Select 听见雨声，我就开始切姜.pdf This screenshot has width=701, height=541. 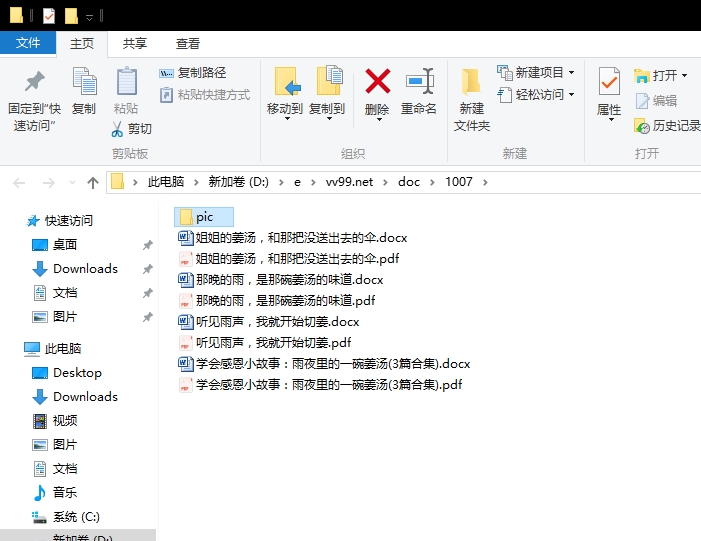coord(265,343)
